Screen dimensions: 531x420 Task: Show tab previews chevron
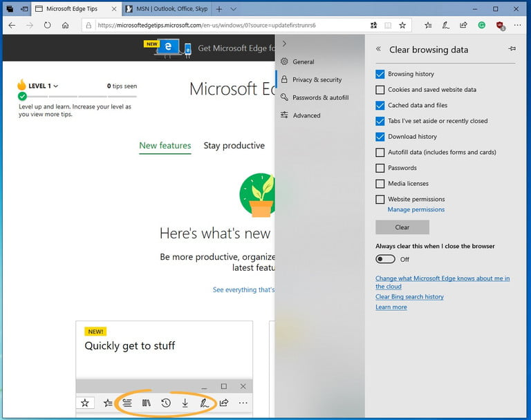point(233,9)
